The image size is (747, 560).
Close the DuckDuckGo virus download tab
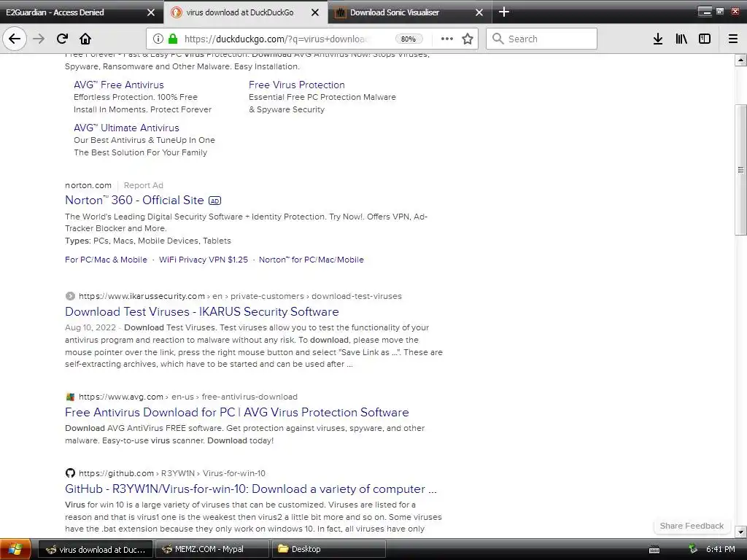(x=315, y=12)
